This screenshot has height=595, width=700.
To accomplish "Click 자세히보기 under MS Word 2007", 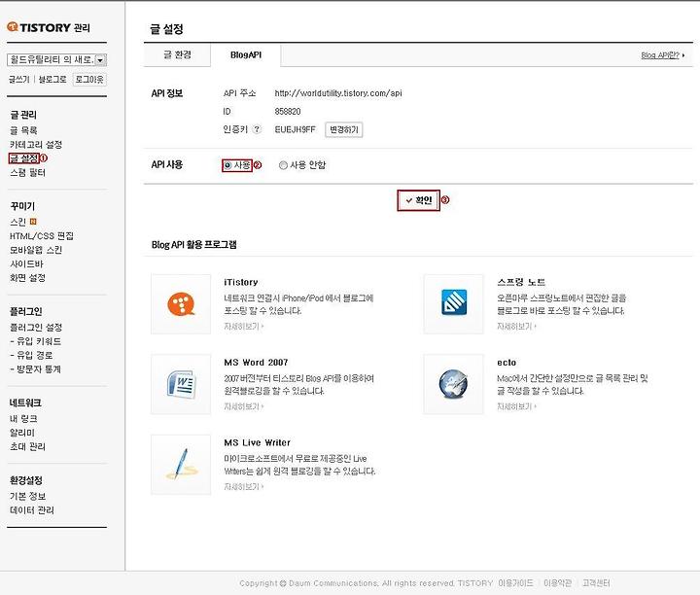I will [244, 406].
